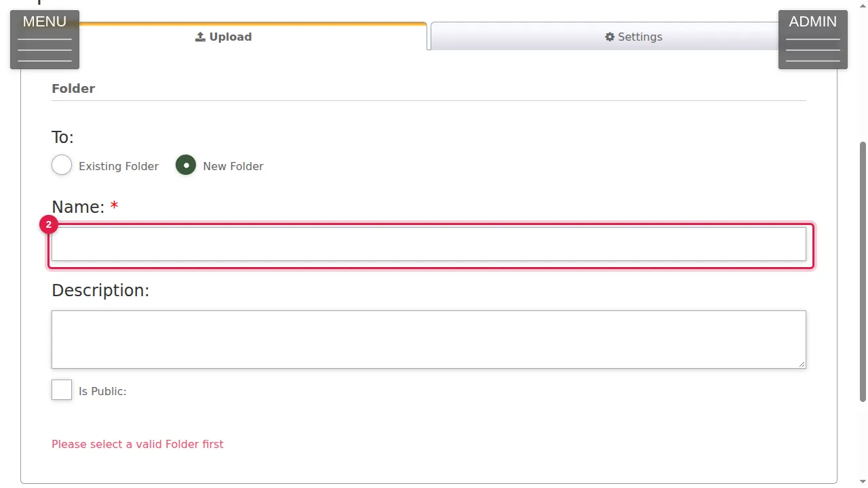Click the page vertical scrollbar
The image size is (868, 488).
point(863,271)
